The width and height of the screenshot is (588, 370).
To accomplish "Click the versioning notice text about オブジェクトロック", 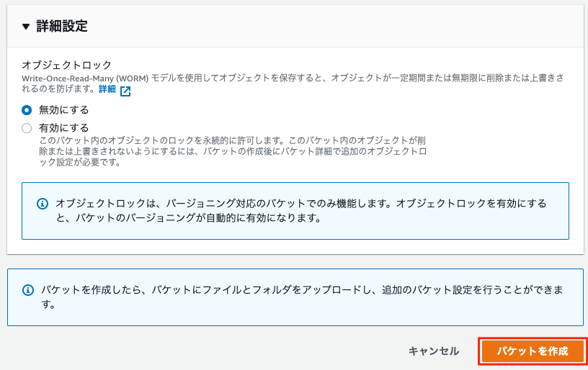I will pyautogui.click(x=301, y=210).
